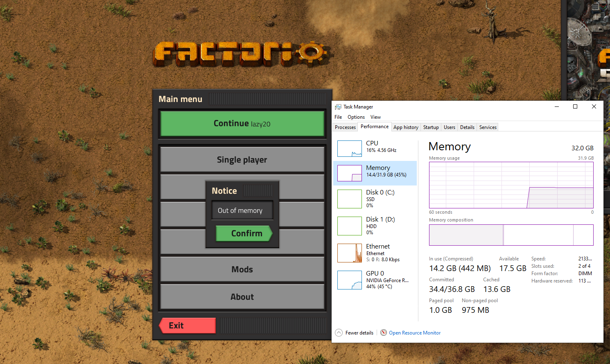The height and width of the screenshot is (364, 610).
Task: Open the View menu in Task Manager
Action: point(375,117)
